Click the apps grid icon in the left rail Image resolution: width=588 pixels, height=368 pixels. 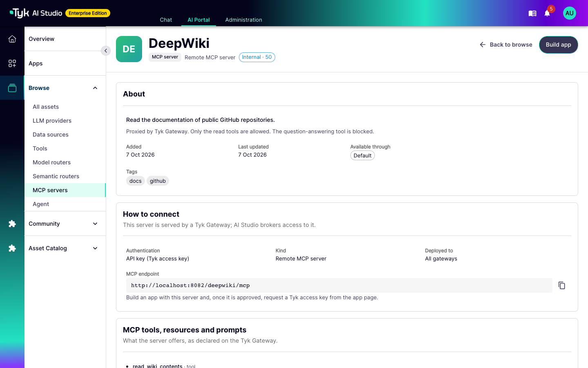click(x=12, y=63)
